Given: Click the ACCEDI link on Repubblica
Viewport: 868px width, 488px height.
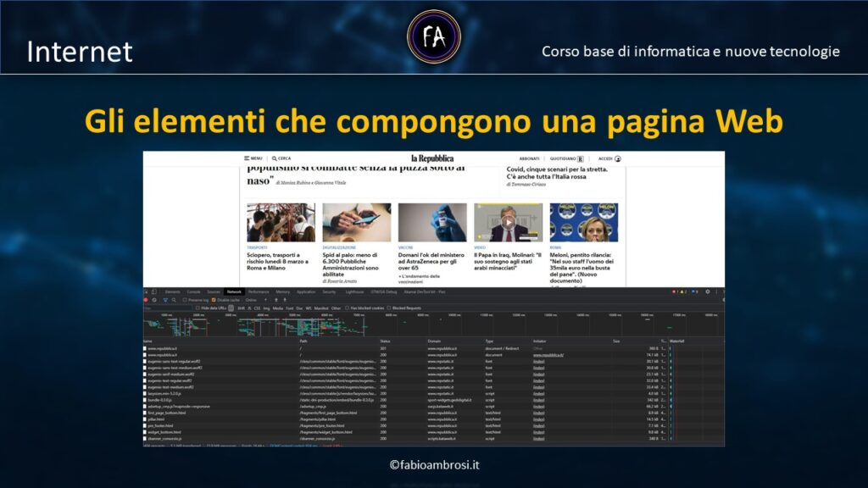Looking at the screenshot, I should pyautogui.click(x=606, y=159).
